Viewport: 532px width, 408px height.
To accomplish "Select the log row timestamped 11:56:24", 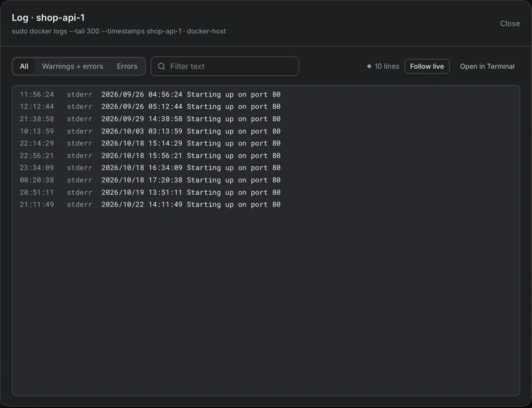I will click(x=265, y=95).
